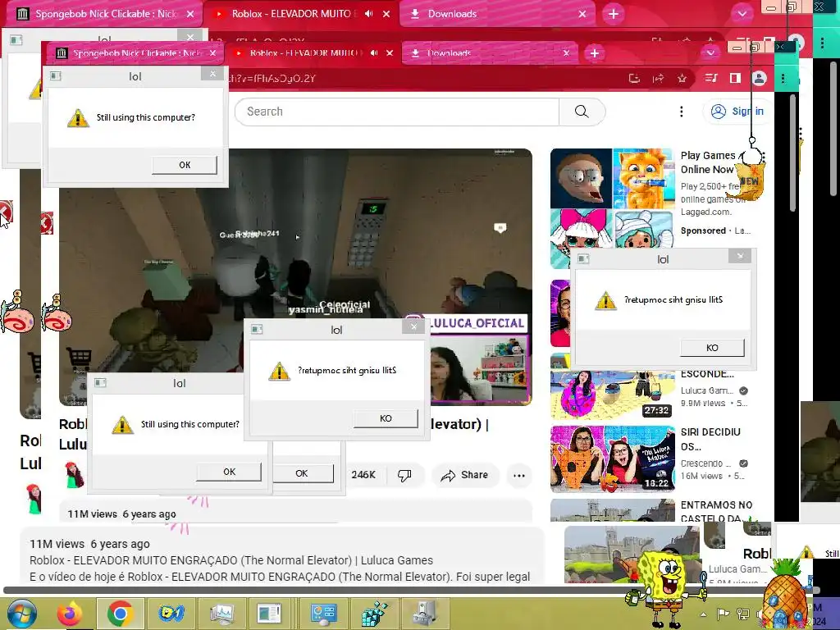The image size is (840, 630).
Task: Click profile avatar in front Chrome toolbar
Action: tap(759, 79)
